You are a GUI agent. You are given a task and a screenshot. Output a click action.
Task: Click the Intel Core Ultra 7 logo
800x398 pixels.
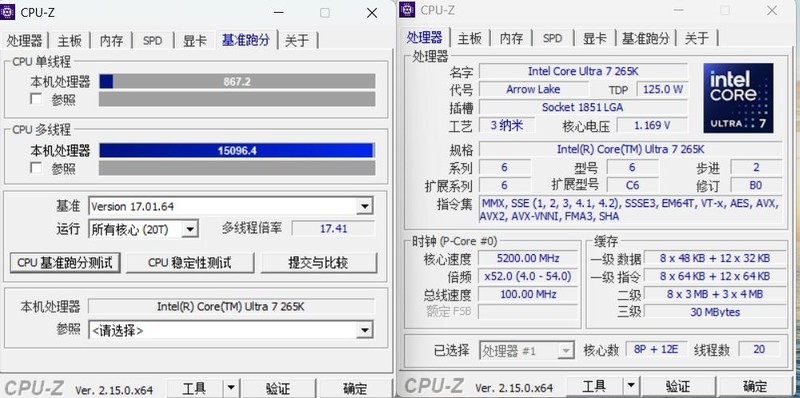click(738, 98)
